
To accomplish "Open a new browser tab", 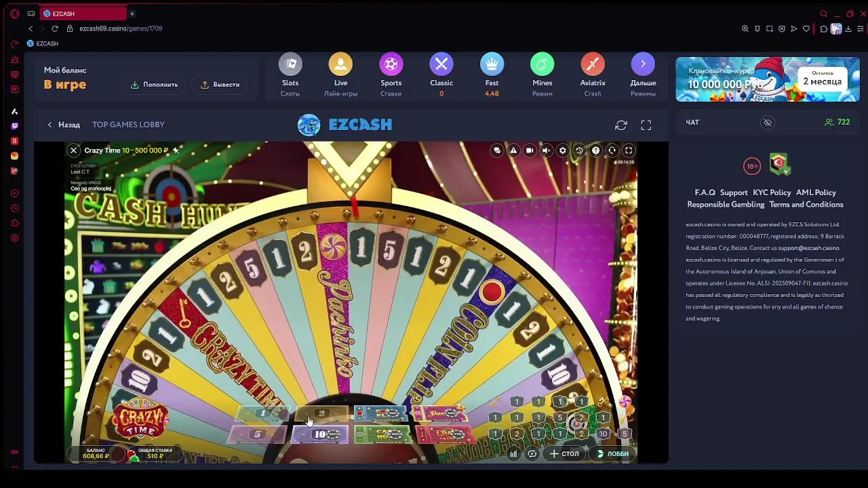I will [x=132, y=14].
